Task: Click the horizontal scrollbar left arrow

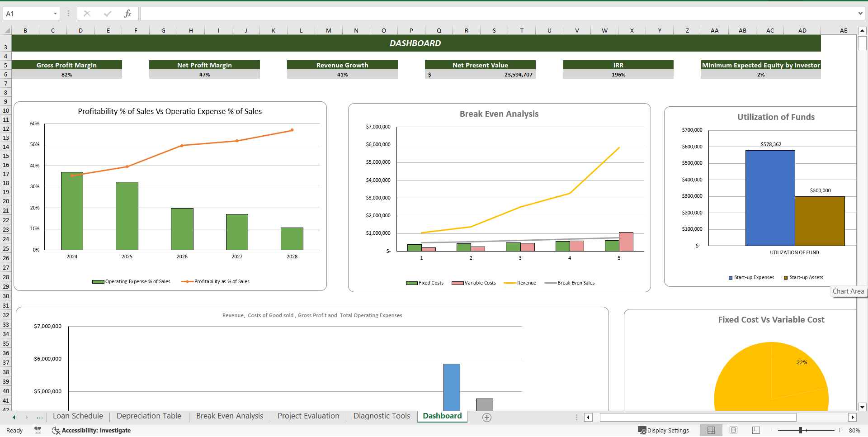Action: [588, 417]
